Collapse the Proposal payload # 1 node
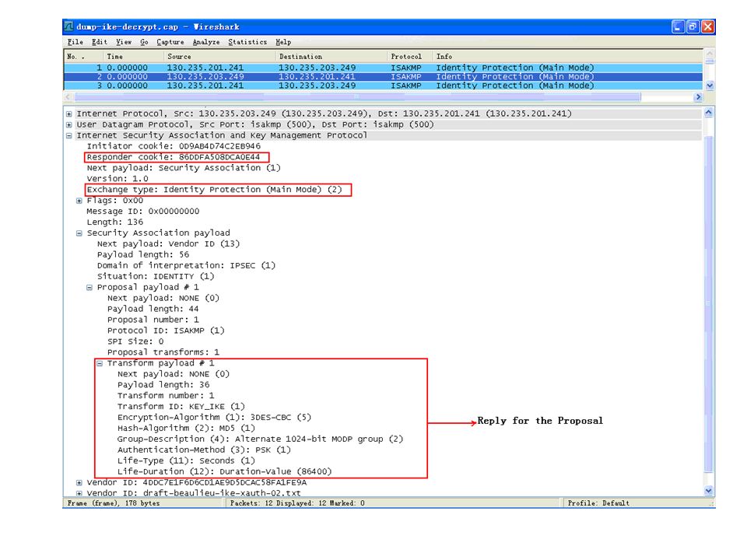This screenshot has width=747, height=560. [89, 288]
